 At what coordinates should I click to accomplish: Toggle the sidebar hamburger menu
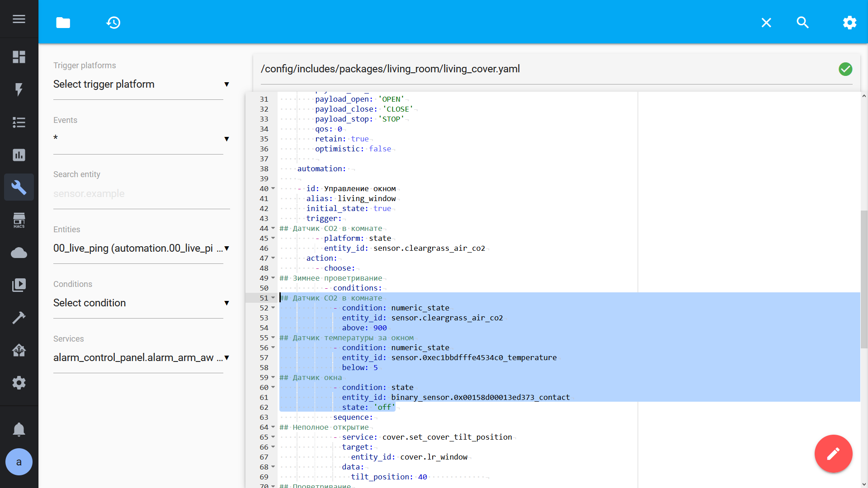19,19
